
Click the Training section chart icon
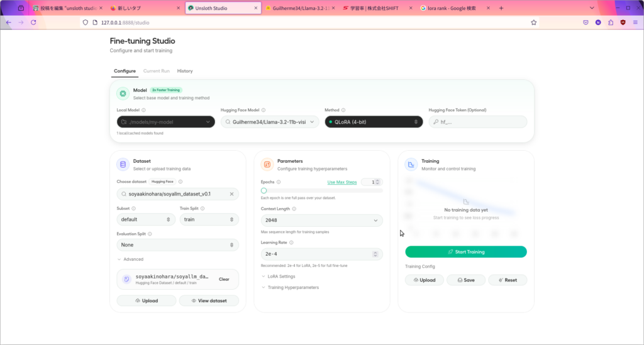411,165
